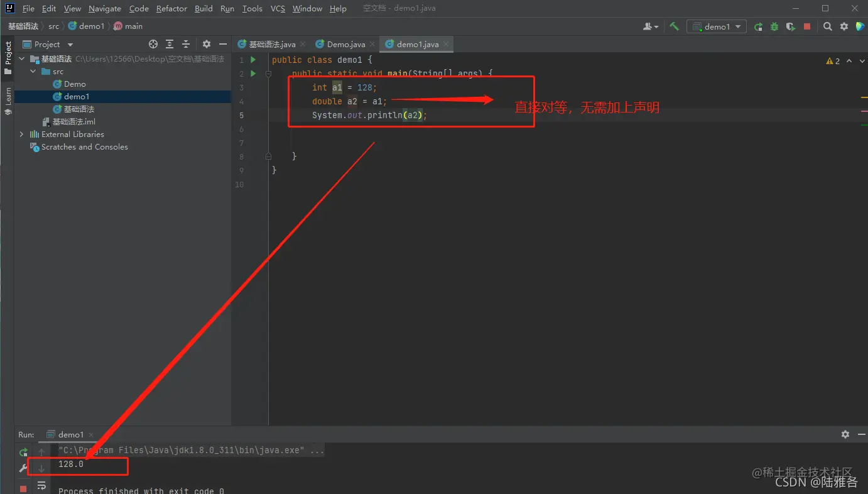Open the Refactor menu

coord(171,9)
